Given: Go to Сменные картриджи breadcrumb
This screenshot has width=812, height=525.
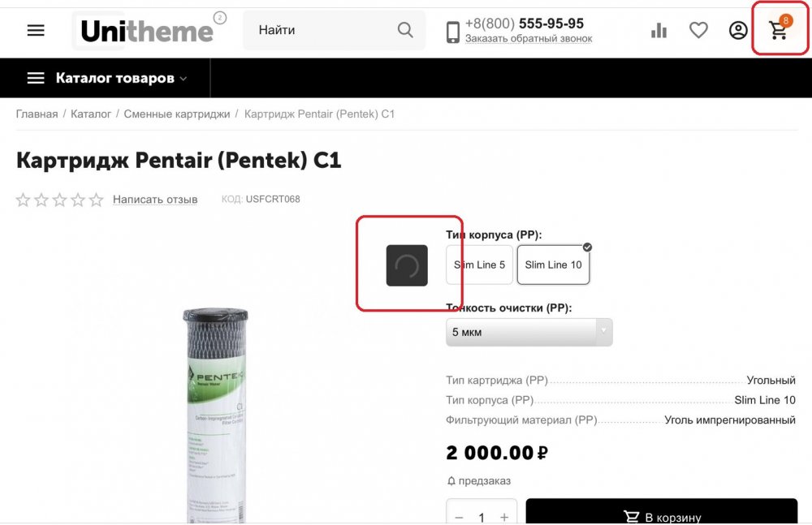Looking at the screenshot, I should point(176,114).
